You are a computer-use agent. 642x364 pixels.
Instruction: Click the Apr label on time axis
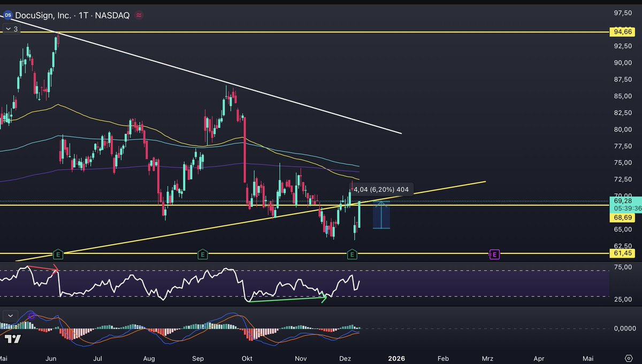[539, 358]
